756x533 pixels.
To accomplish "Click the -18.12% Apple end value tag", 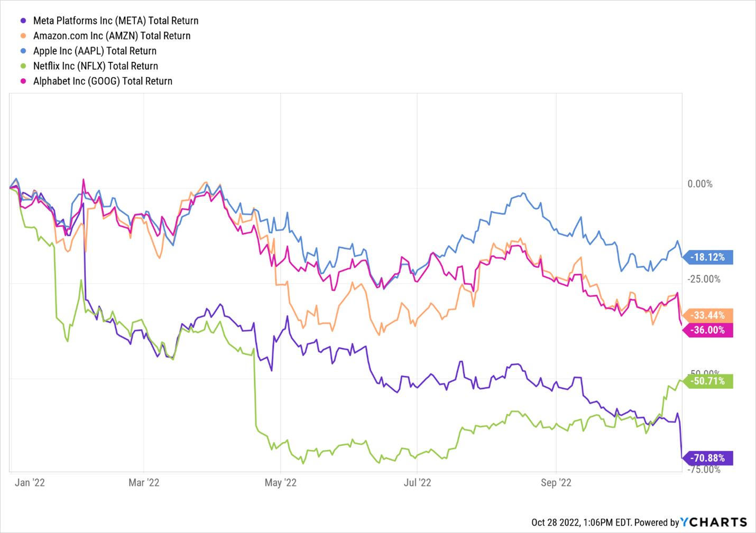I will tap(709, 257).
